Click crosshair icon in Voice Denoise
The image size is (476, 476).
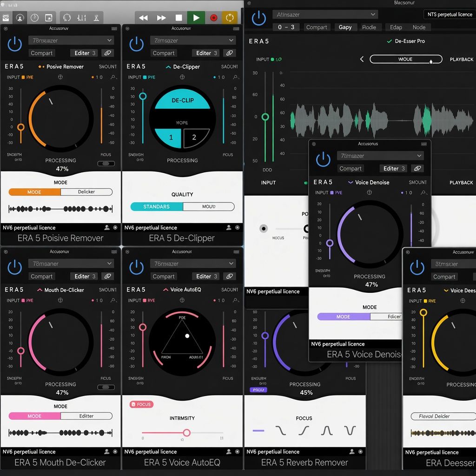tap(369, 192)
